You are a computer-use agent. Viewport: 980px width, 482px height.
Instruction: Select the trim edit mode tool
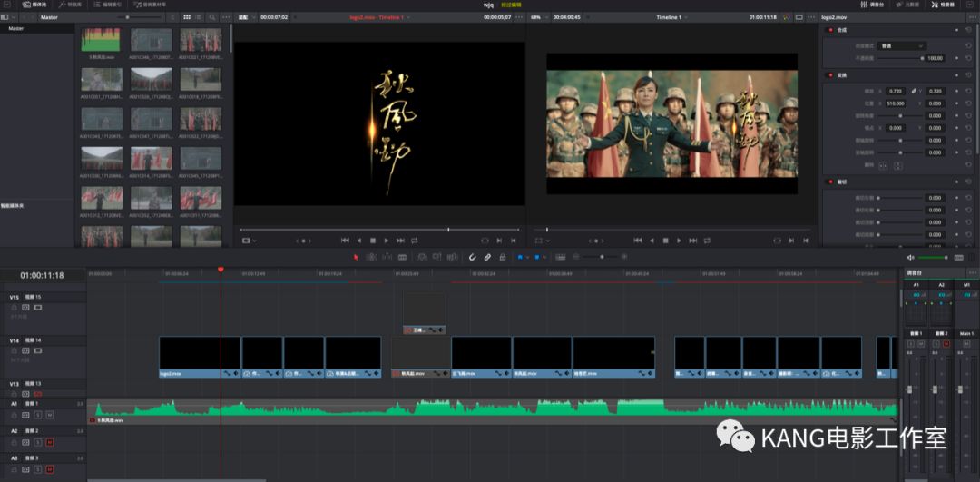(371, 257)
